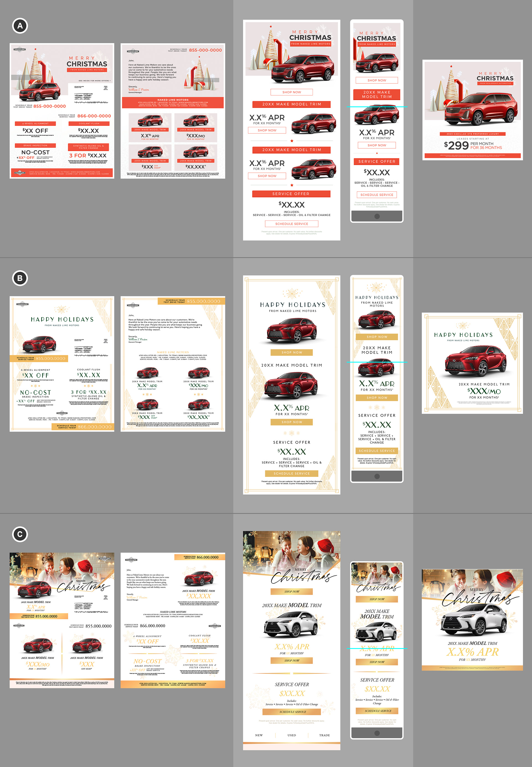Open the TRADE link in row C email footer
Screen dimensions: 532x767
[324, 735]
